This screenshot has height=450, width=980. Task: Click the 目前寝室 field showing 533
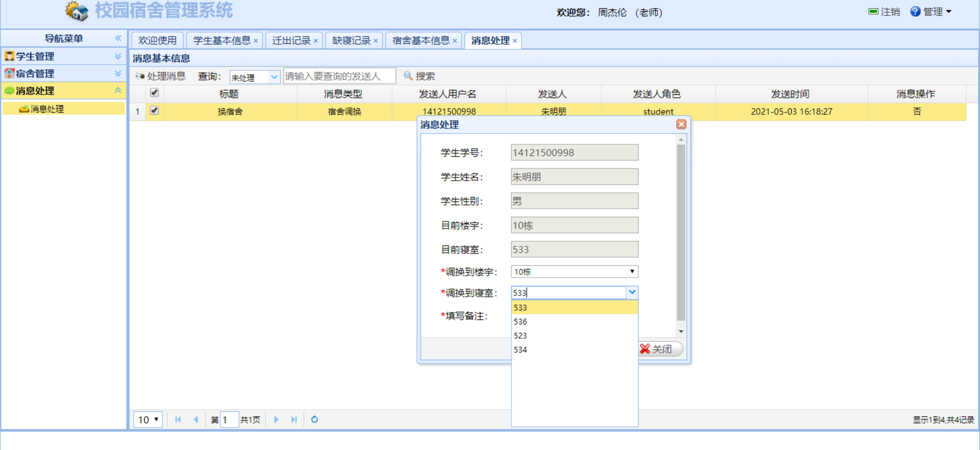pos(574,249)
